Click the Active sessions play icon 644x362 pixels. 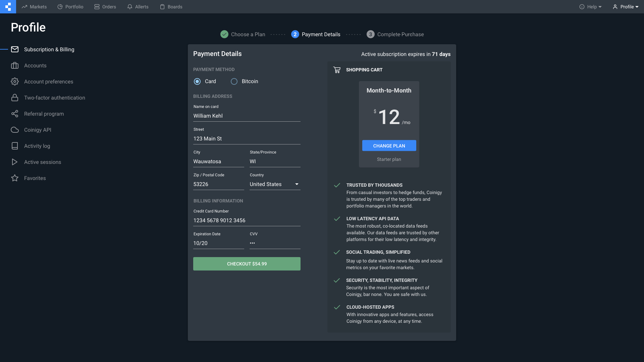click(15, 162)
